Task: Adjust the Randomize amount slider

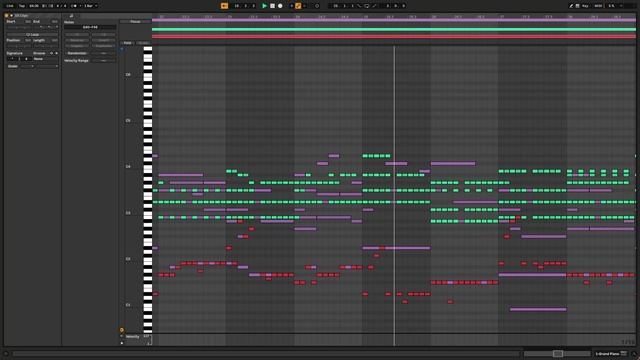Action: pyautogui.click(x=104, y=53)
